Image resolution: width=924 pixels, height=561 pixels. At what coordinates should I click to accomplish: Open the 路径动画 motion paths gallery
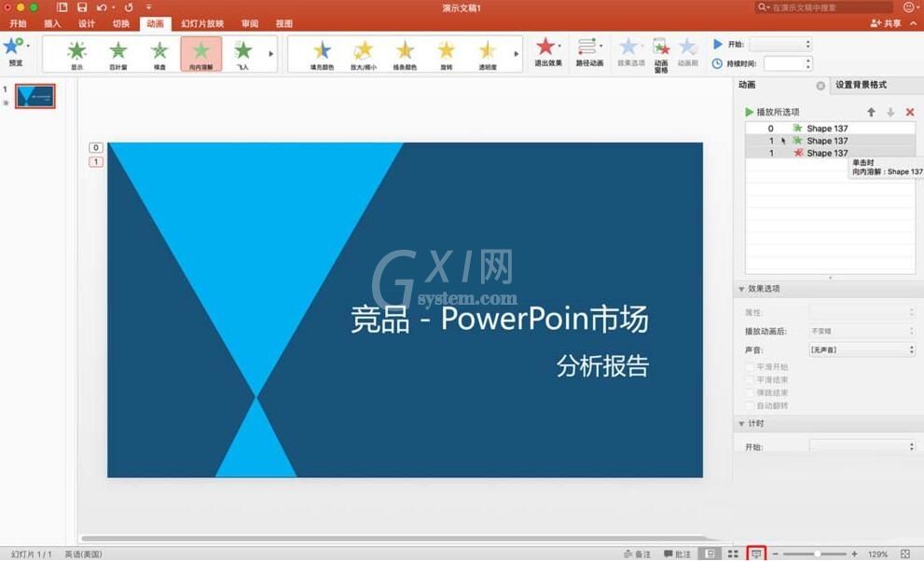(589, 52)
